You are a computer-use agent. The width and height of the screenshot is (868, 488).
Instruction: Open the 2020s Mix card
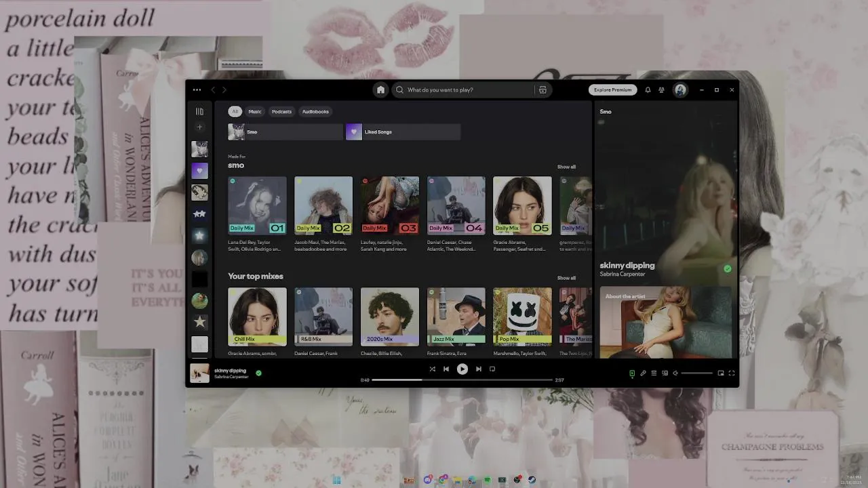(390, 321)
